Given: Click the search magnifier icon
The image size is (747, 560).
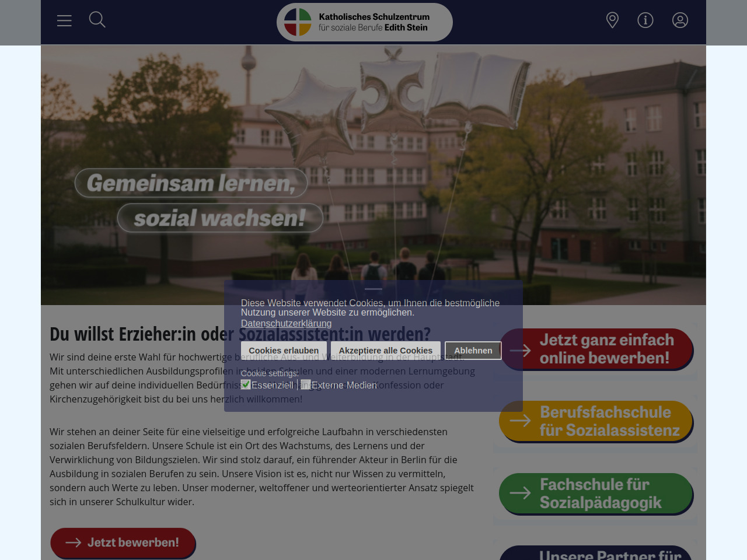Looking at the screenshot, I should pos(97,20).
